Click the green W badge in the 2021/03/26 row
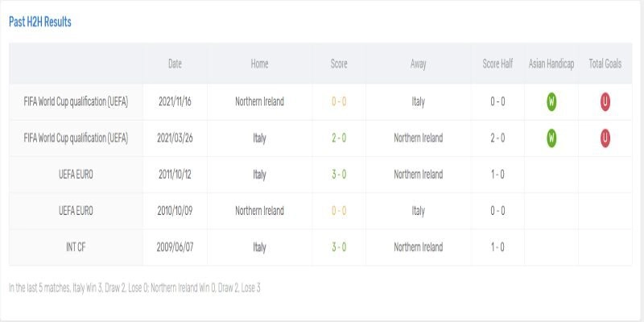The width and height of the screenshot is (644, 322). click(551, 138)
